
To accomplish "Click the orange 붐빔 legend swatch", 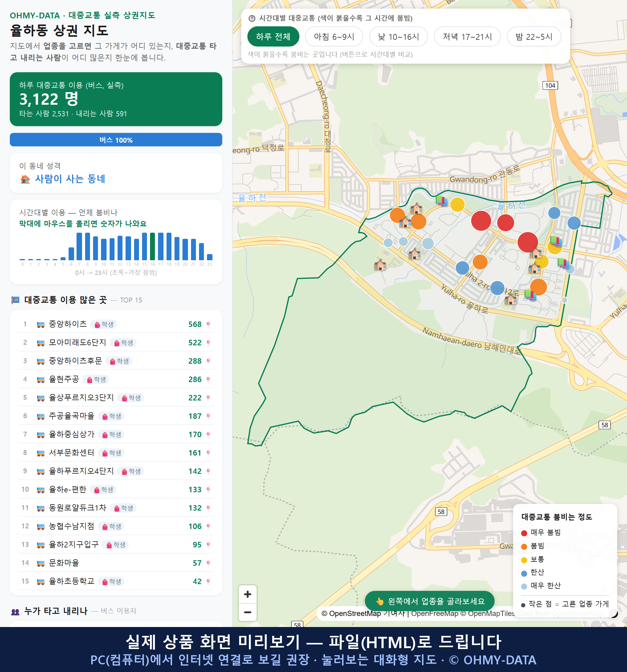I will (524, 546).
